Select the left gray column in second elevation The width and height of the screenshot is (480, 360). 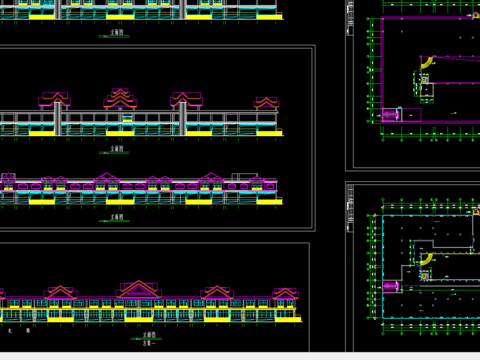(58, 119)
